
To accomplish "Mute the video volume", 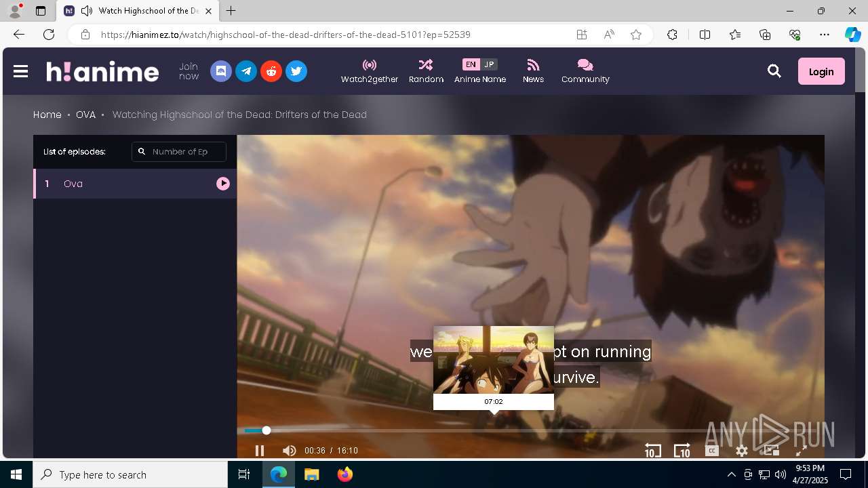I will 290,451.
